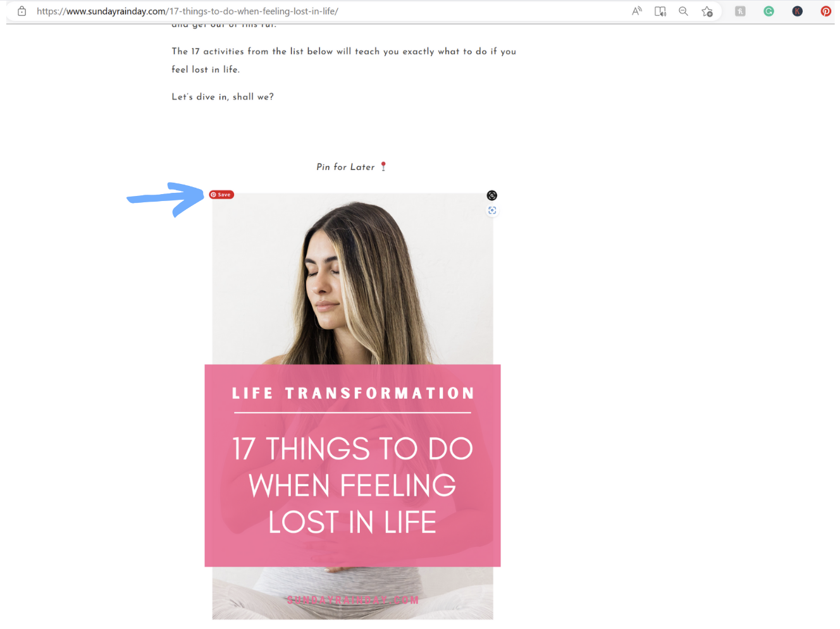The image size is (840, 629).
Task: Open the Pinterest browser extension
Action: (x=825, y=11)
